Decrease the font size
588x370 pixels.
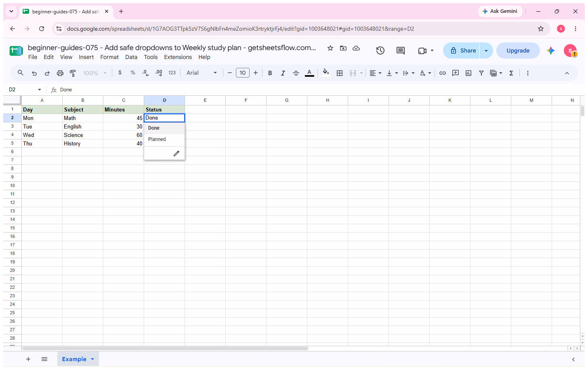230,73
